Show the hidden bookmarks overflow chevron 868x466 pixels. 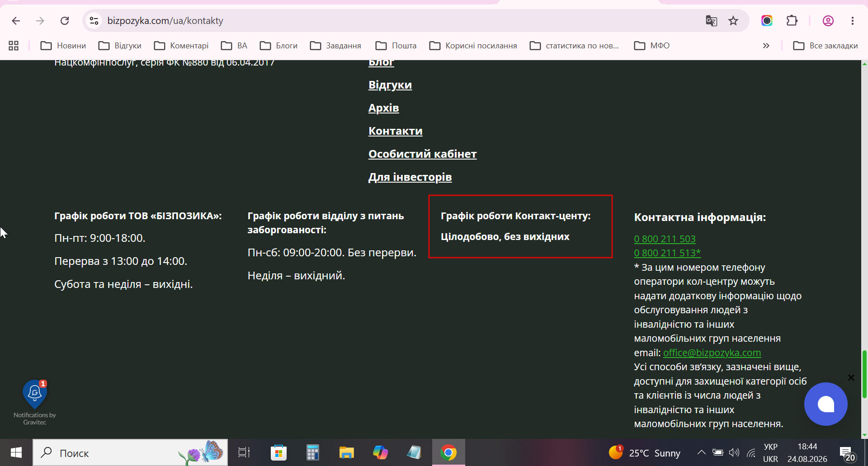coord(766,46)
